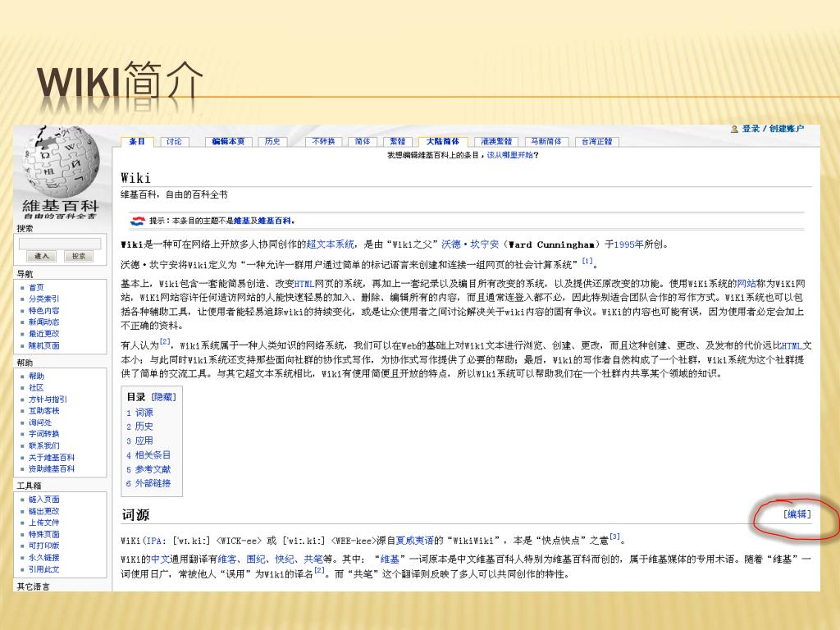This screenshot has width=840, height=630.
Task: Open 链入页面 in toolbox
Action: click(44, 500)
